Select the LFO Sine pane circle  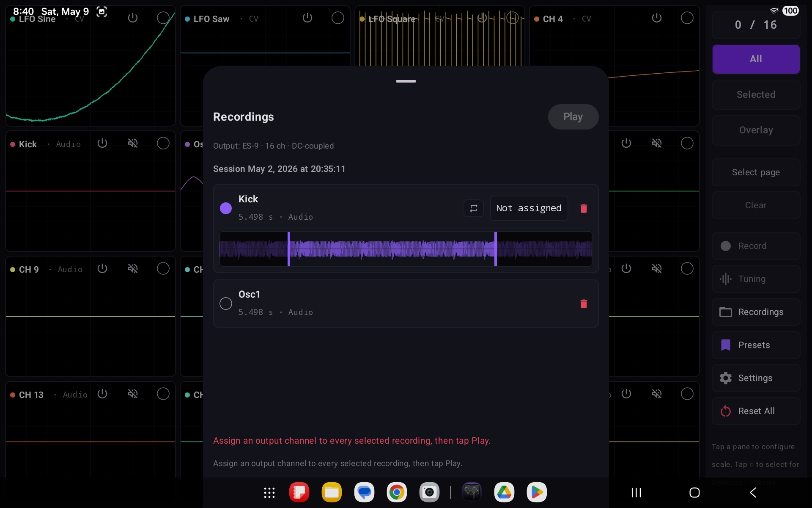pos(163,18)
